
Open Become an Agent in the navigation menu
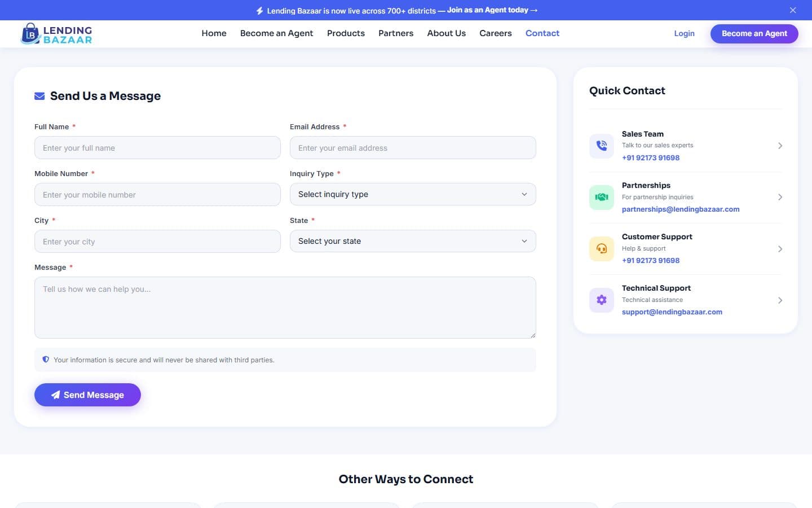pos(276,33)
